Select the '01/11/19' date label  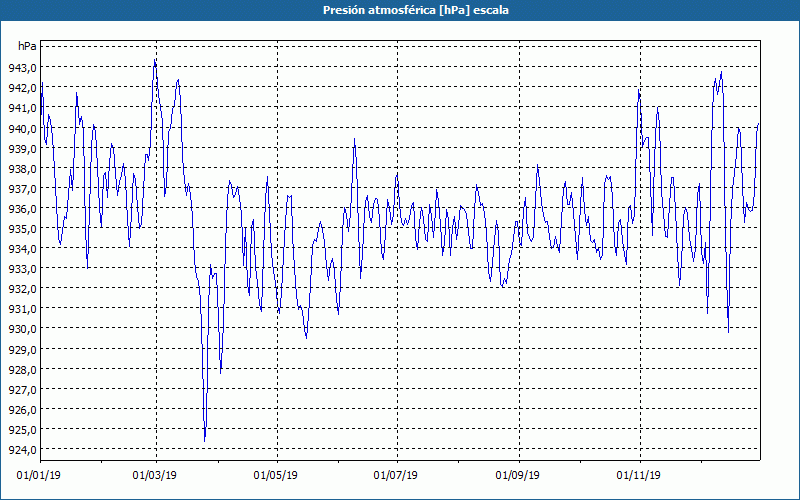click(638, 475)
